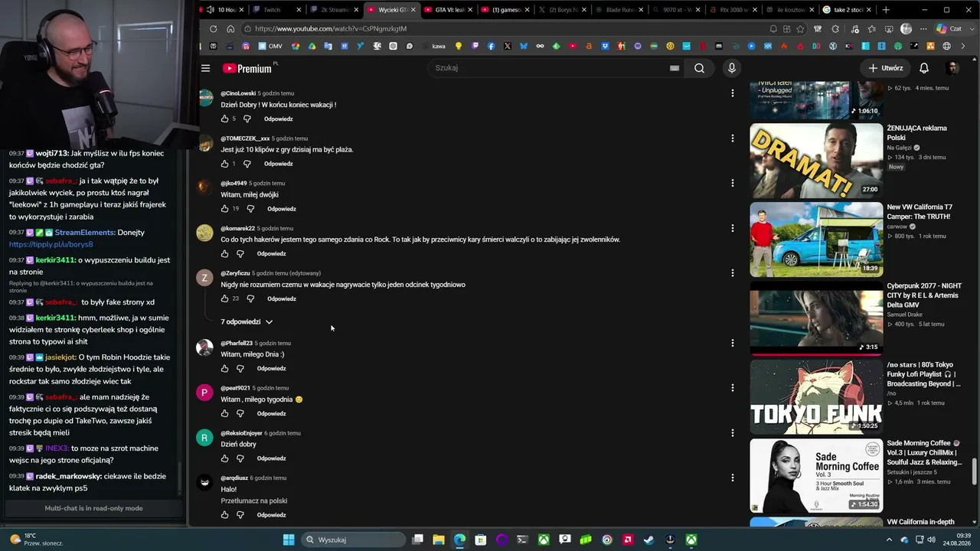Open the YouTube guide hamburger menu

coord(205,68)
